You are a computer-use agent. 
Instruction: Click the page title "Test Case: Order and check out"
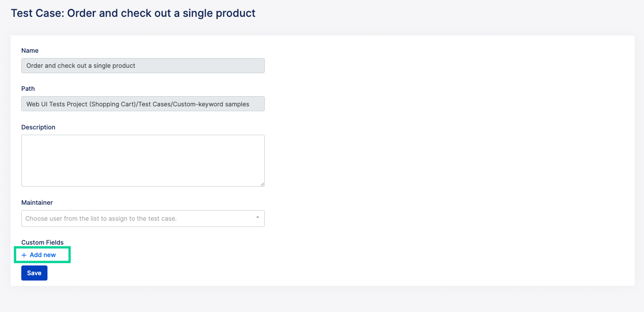point(133,13)
